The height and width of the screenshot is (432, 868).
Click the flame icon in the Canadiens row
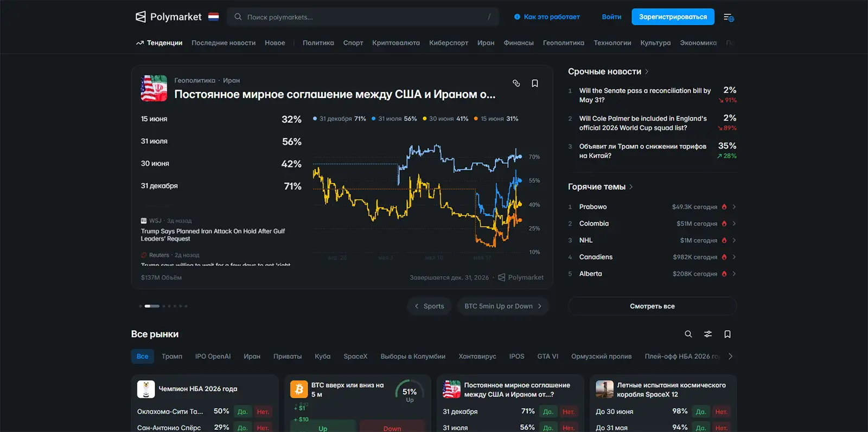(724, 257)
